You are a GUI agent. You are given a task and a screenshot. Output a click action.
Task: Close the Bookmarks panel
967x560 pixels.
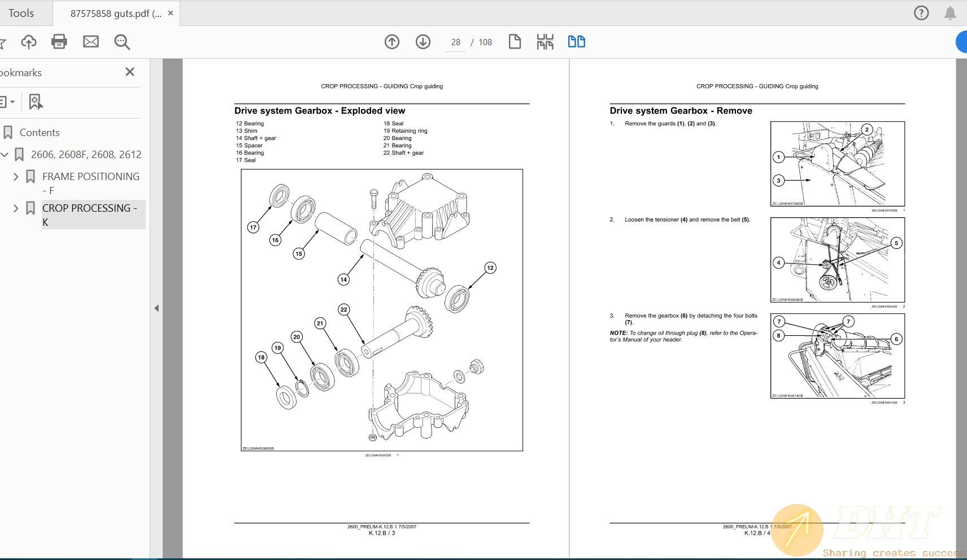(129, 72)
